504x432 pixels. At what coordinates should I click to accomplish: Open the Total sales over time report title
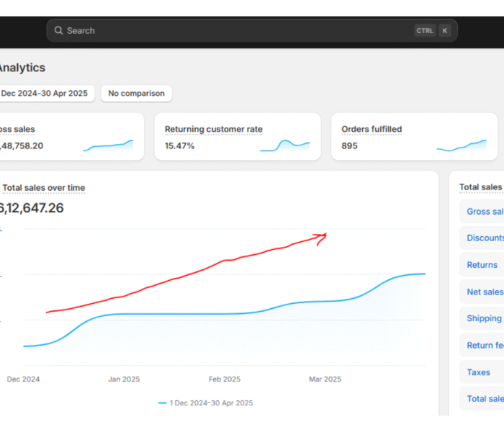pos(44,188)
